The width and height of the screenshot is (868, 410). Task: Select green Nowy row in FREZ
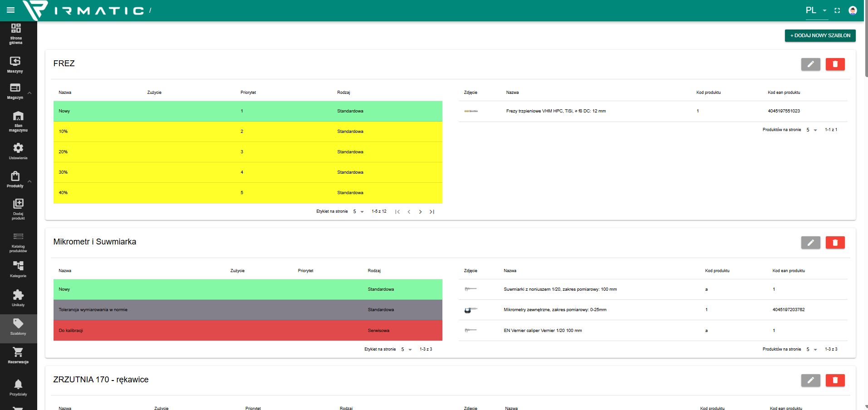[248, 111]
